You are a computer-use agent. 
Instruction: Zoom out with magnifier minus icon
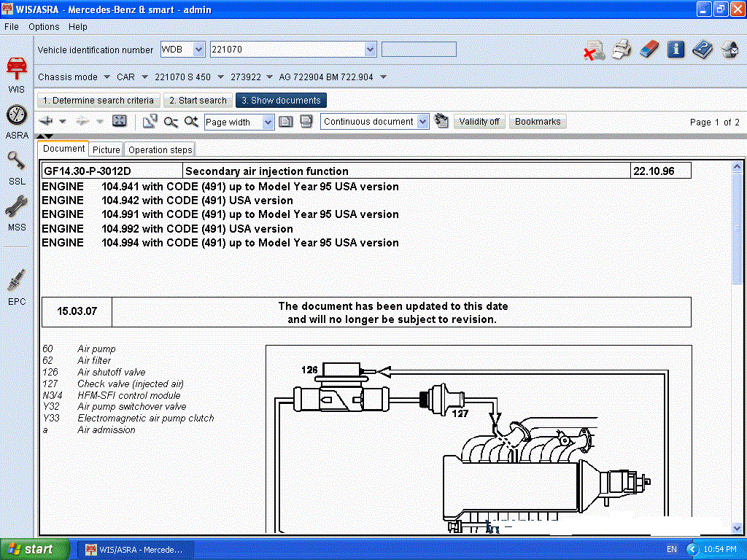[171, 122]
